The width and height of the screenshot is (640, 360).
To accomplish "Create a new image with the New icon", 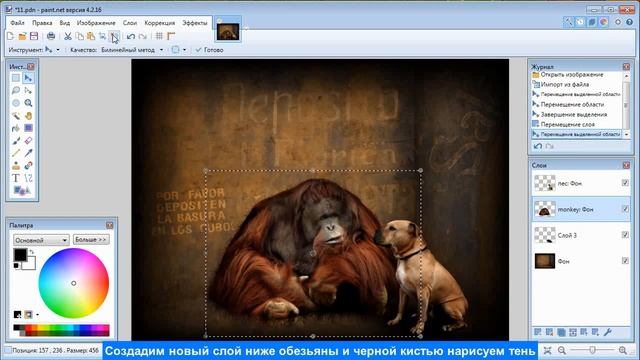I will [x=11, y=36].
